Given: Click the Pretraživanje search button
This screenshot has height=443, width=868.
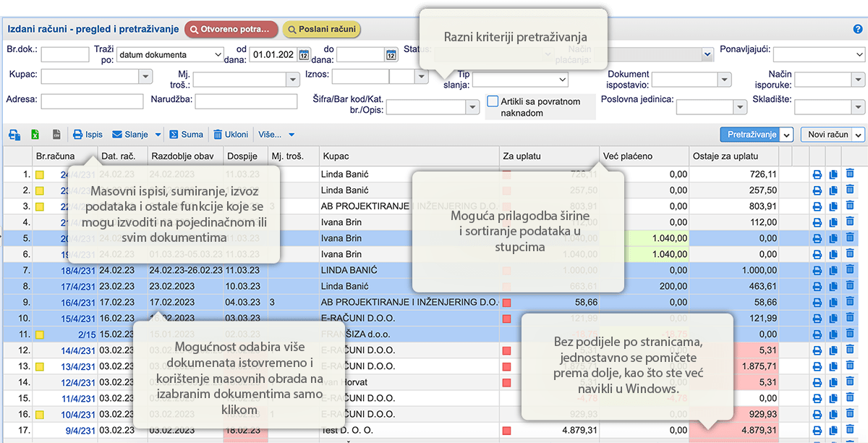Looking at the screenshot, I should (752, 135).
